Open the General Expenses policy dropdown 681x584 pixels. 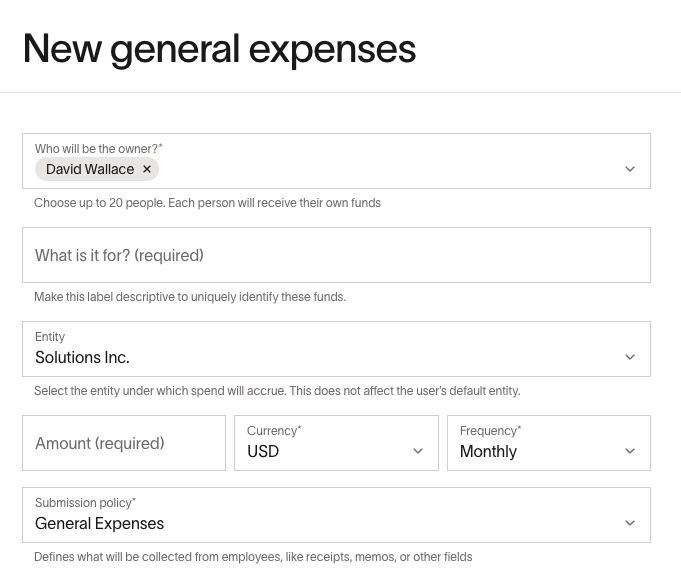336,515
